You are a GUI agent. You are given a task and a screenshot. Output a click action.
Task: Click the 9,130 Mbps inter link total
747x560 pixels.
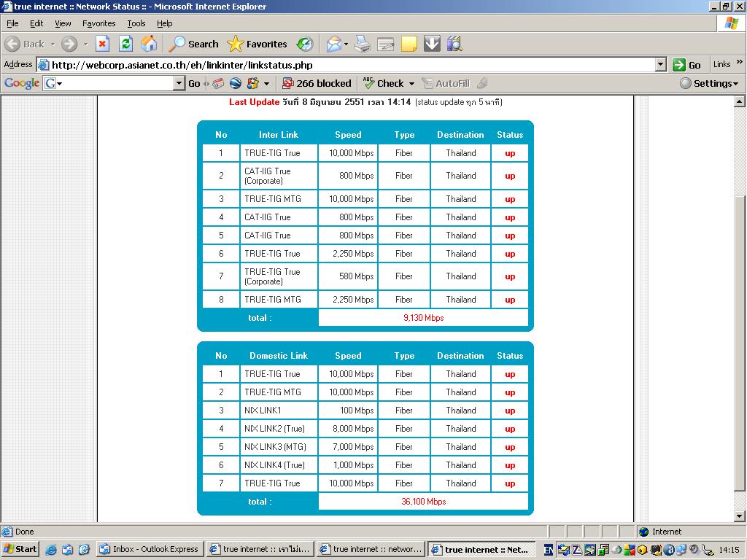424,318
